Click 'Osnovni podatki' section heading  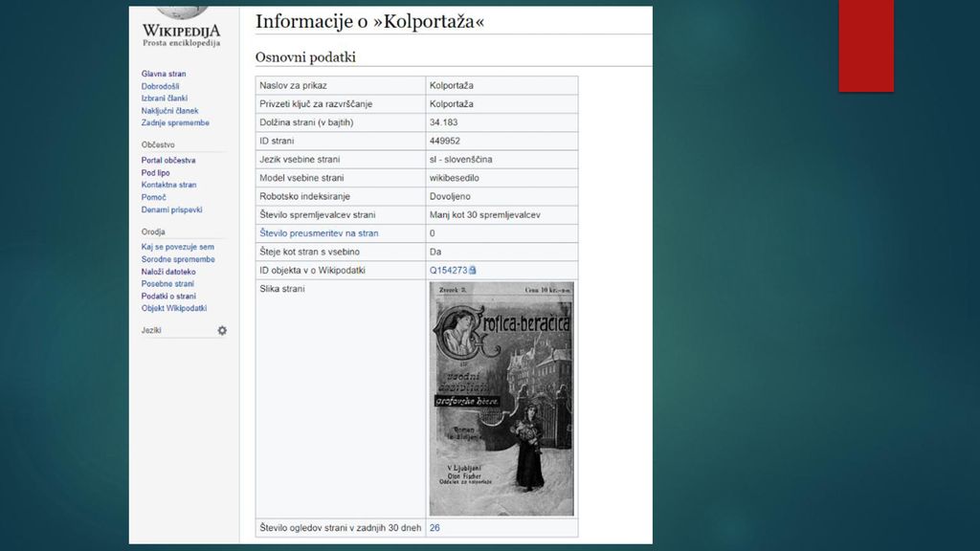(305, 56)
